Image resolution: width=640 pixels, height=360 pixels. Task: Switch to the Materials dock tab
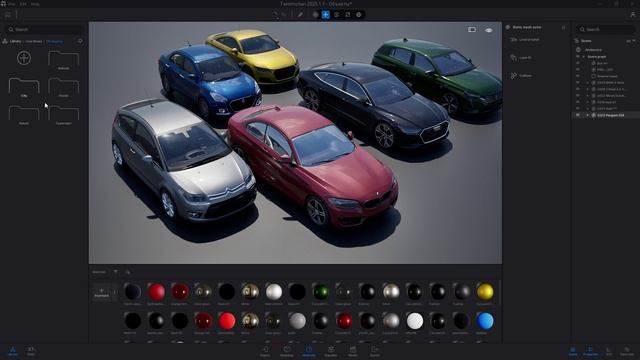[x=309, y=351]
